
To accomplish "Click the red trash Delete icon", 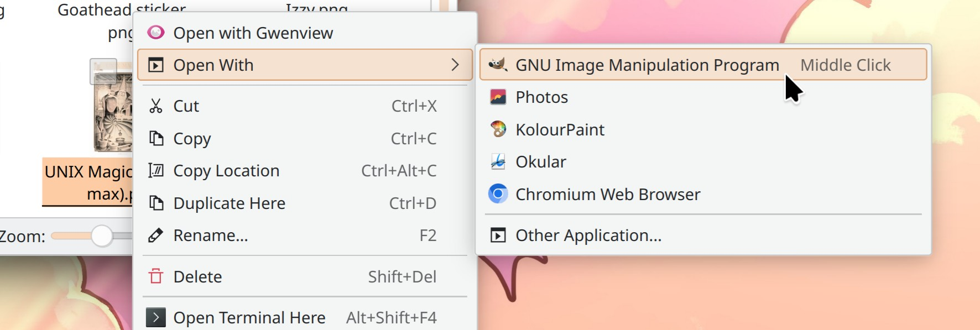I will pyautogui.click(x=156, y=276).
